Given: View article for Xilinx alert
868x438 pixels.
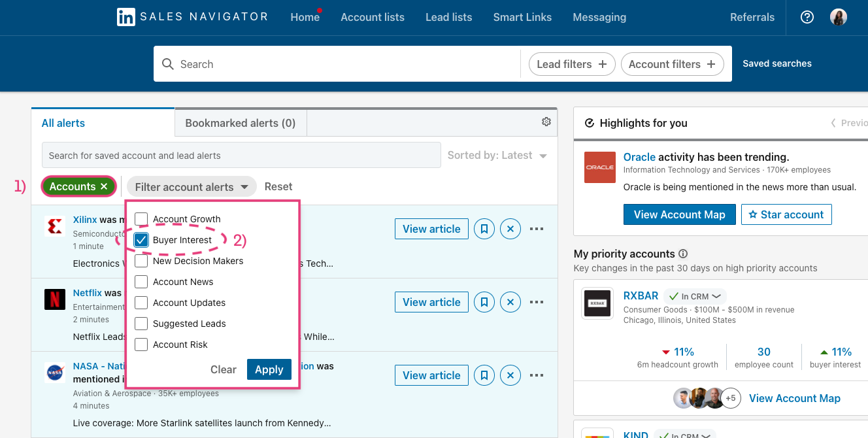Looking at the screenshot, I should (431, 229).
